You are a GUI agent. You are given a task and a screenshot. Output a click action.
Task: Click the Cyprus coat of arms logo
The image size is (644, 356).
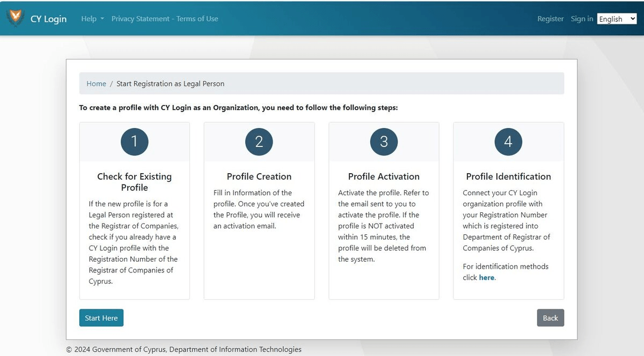(x=15, y=18)
